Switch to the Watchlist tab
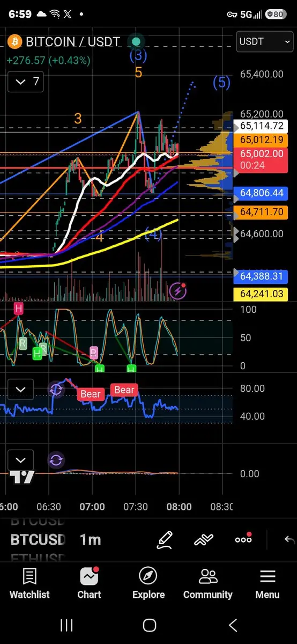This screenshot has height=644, width=297. tap(29, 583)
